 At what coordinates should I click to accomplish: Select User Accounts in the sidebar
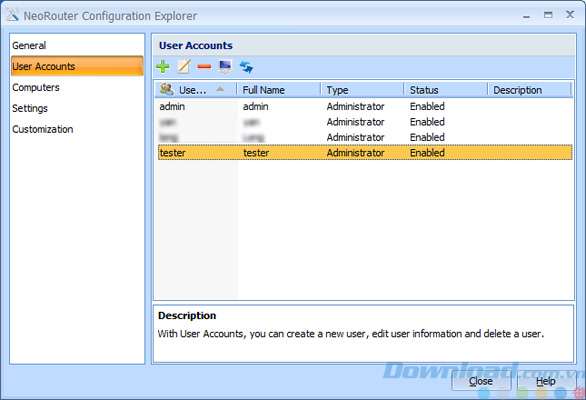click(77, 66)
